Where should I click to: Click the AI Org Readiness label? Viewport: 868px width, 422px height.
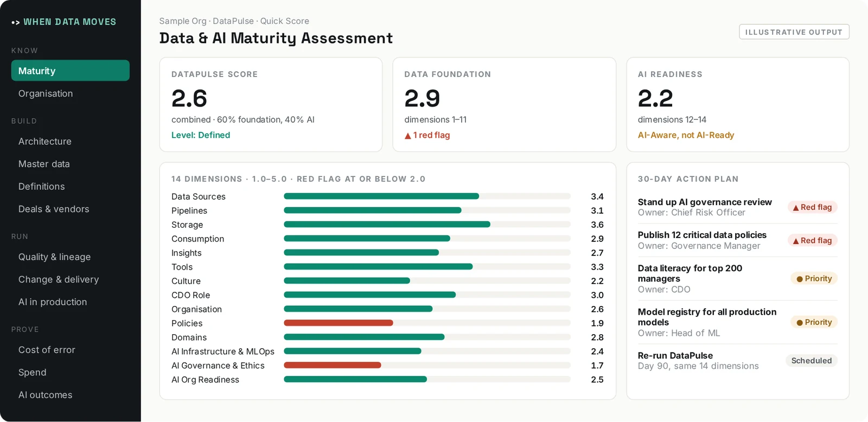(206, 380)
